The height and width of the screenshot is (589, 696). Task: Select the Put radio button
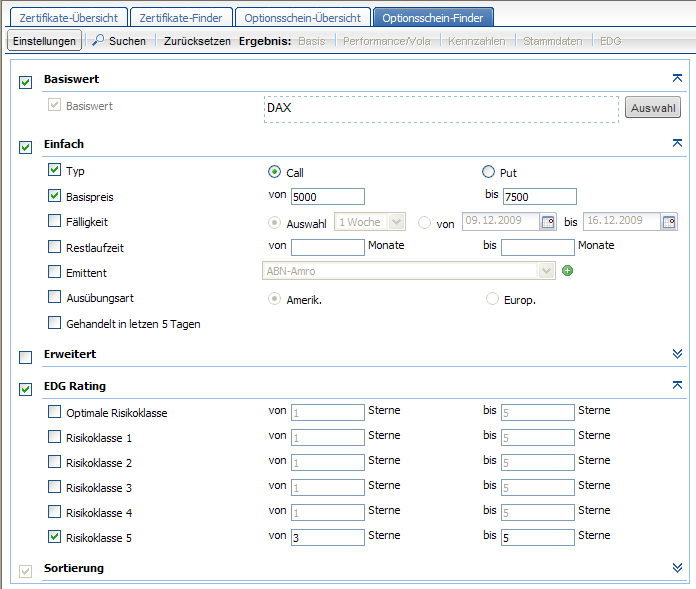[489, 172]
